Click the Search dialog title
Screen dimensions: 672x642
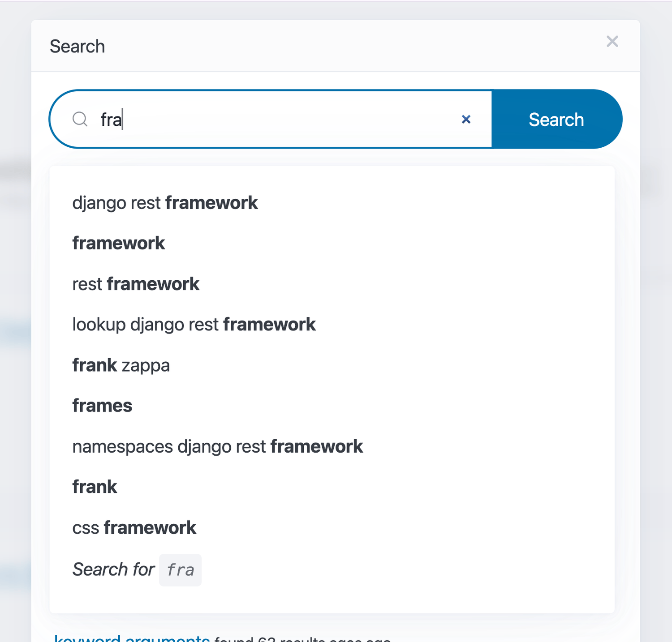(x=77, y=46)
